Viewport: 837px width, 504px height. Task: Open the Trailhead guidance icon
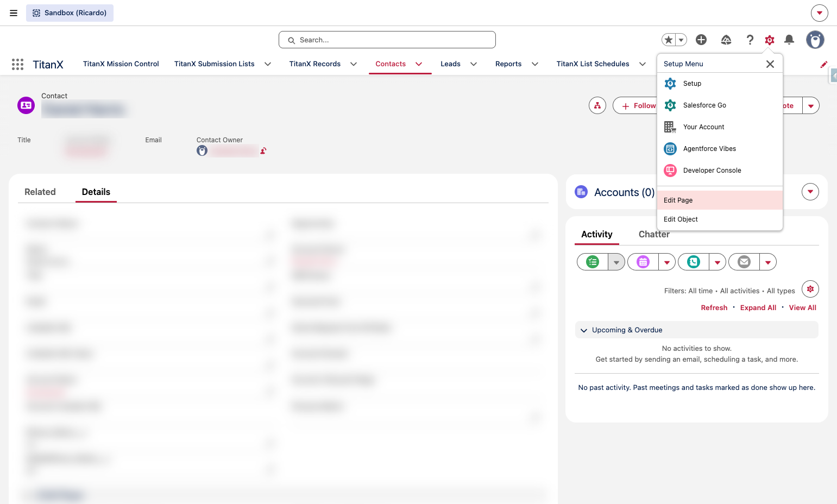point(726,40)
